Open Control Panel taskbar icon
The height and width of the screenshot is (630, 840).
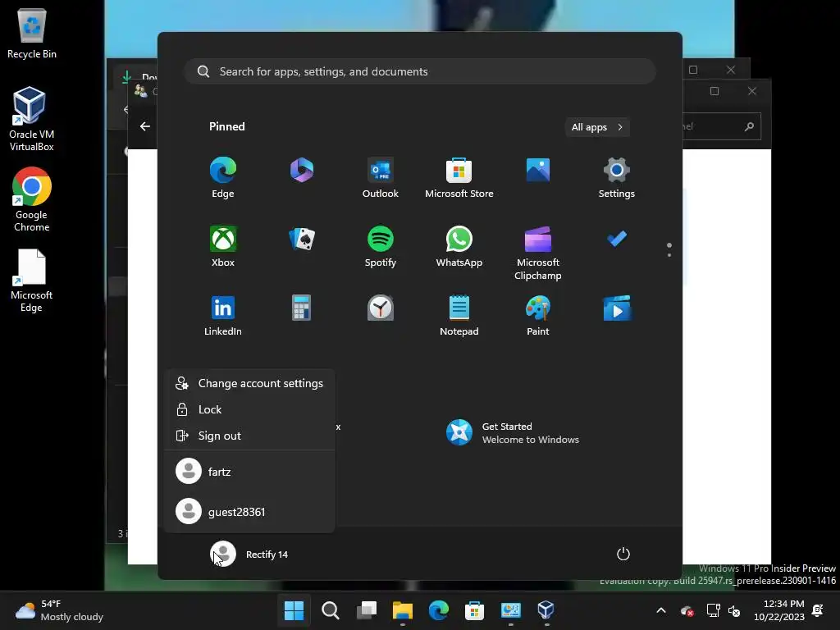click(x=510, y=610)
